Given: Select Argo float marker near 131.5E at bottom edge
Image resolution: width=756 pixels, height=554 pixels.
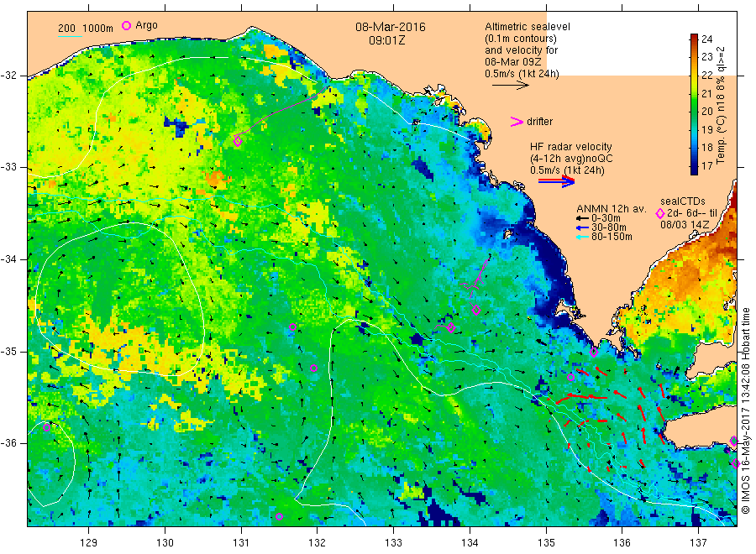Looking at the screenshot, I should [x=279, y=516].
